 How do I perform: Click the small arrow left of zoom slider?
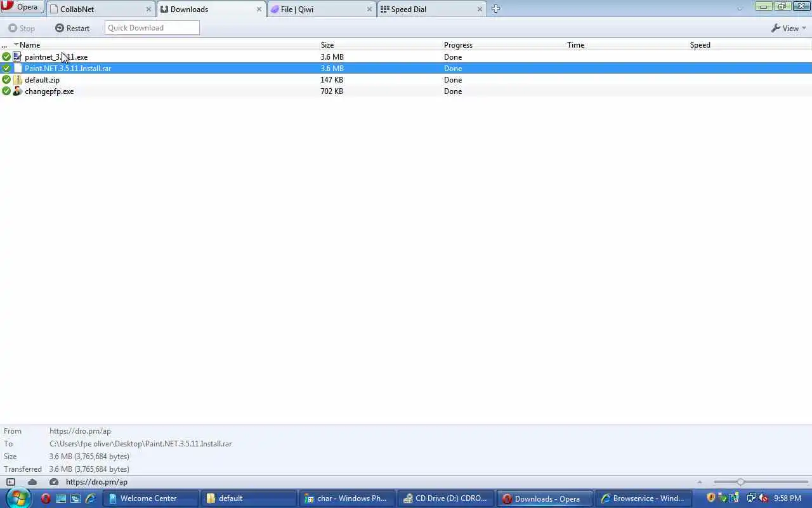(x=700, y=482)
